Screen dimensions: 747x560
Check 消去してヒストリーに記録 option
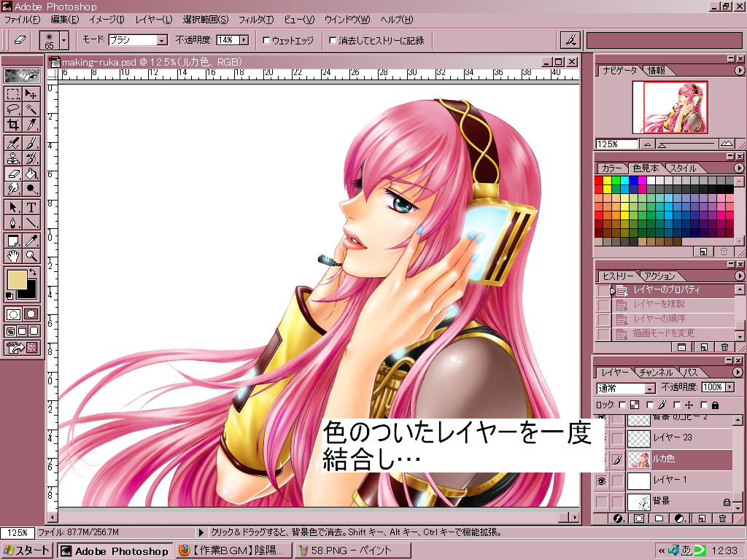(x=333, y=41)
